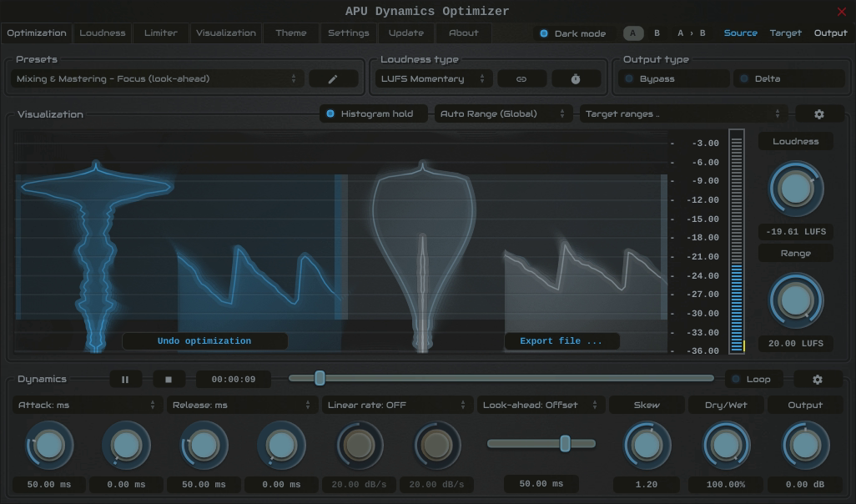Open the LUFS Momentary loudness type dropdown
This screenshot has width=856, height=504.
(434, 79)
